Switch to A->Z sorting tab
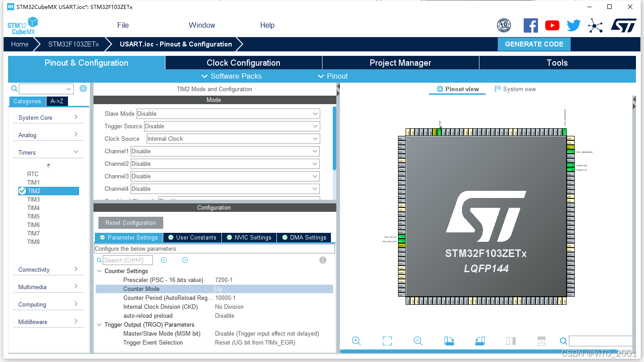The height and width of the screenshot is (362, 644). (57, 101)
